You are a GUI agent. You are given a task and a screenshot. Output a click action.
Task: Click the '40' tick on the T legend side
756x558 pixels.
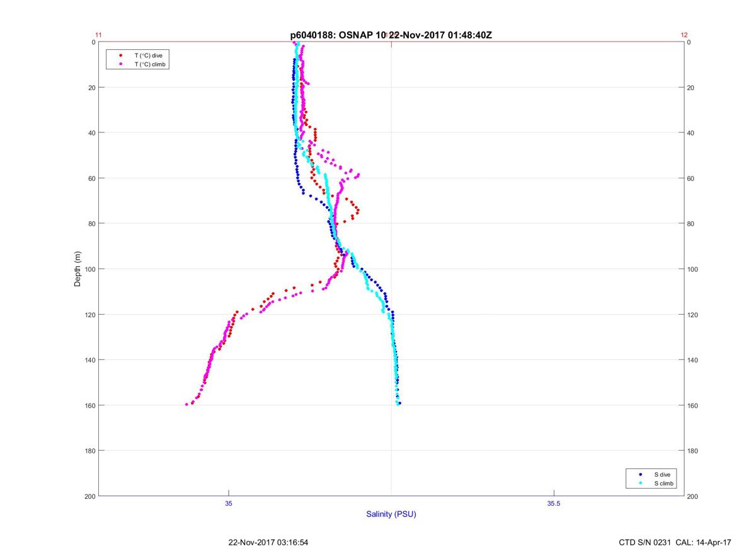coord(91,133)
